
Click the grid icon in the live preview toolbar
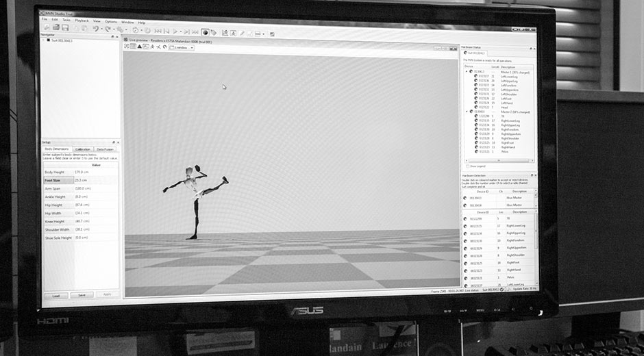pyautogui.click(x=133, y=47)
